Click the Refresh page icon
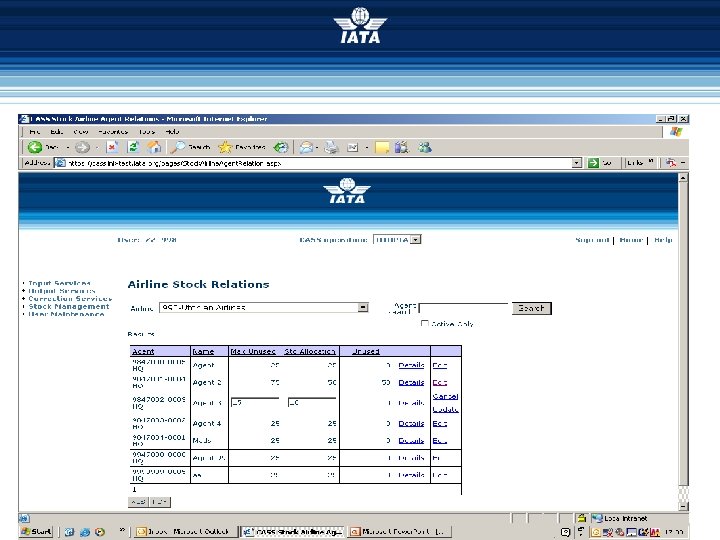This screenshot has height=540, width=720. [133, 147]
